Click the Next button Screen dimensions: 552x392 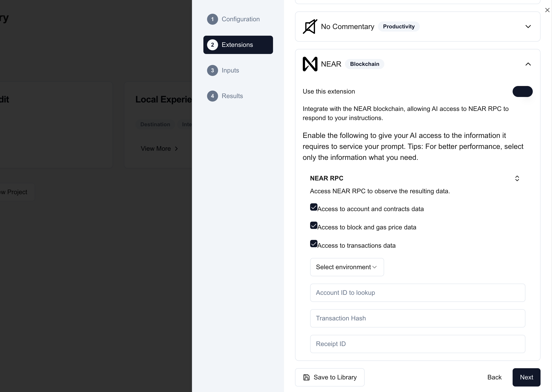526,377
